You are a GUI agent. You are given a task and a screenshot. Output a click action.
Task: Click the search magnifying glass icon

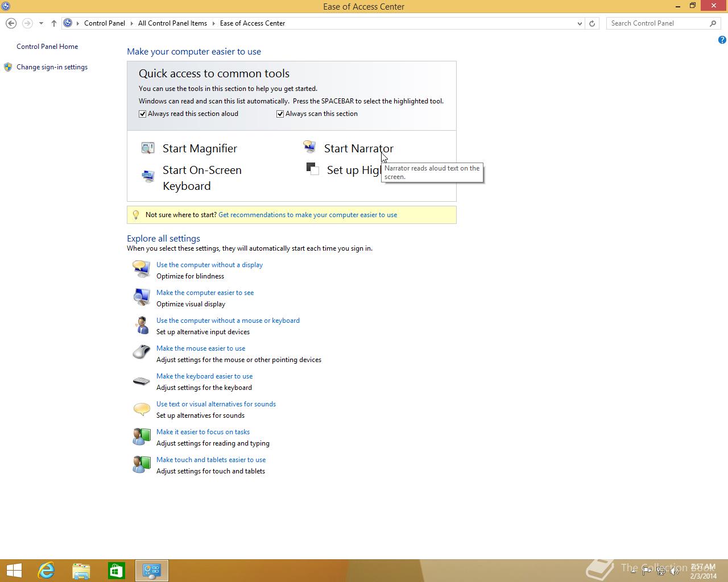pyautogui.click(x=713, y=23)
